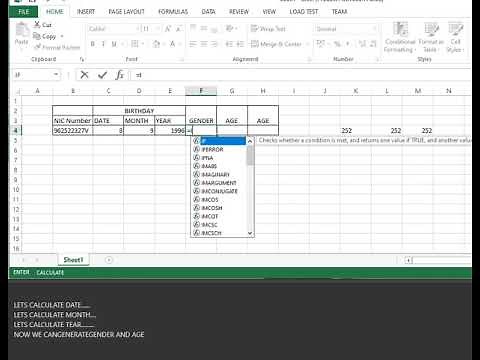This screenshot has height=360, width=480.
Task: Expand the Name Box dropdown arrow
Action: [56, 75]
